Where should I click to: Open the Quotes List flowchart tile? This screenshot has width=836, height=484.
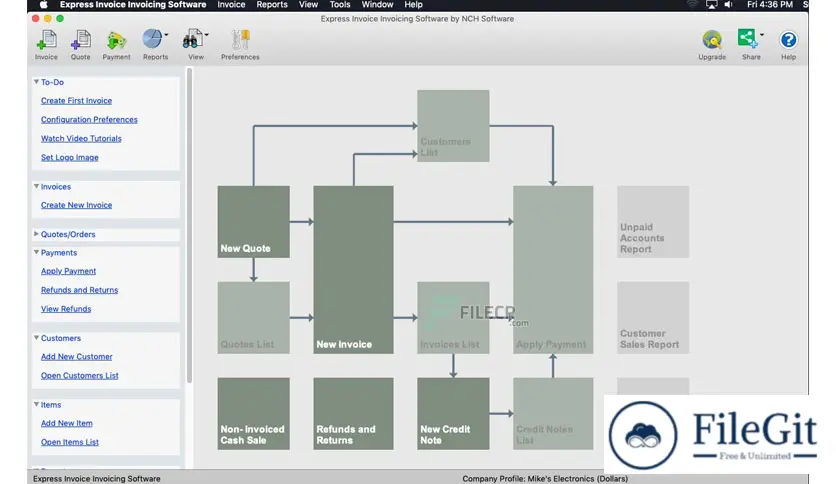[x=254, y=318]
